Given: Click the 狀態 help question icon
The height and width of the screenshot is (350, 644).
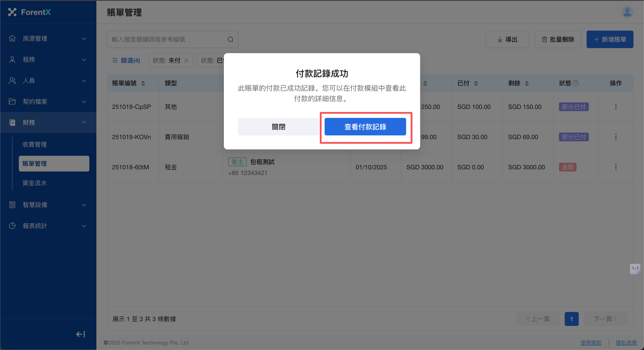Looking at the screenshot, I should coord(575,83).
